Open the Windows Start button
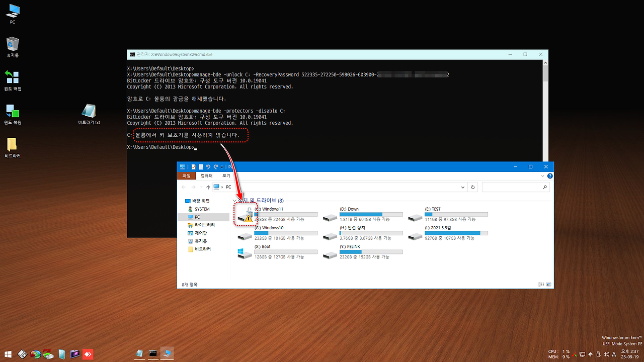644x362 pixels. tap(9, 354)
